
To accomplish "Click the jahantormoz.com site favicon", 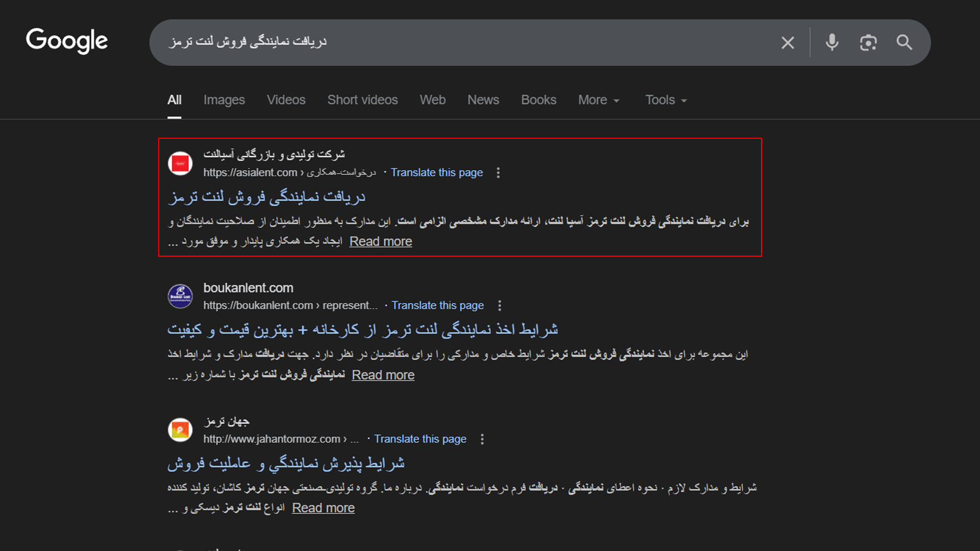I will click(180, 430).
